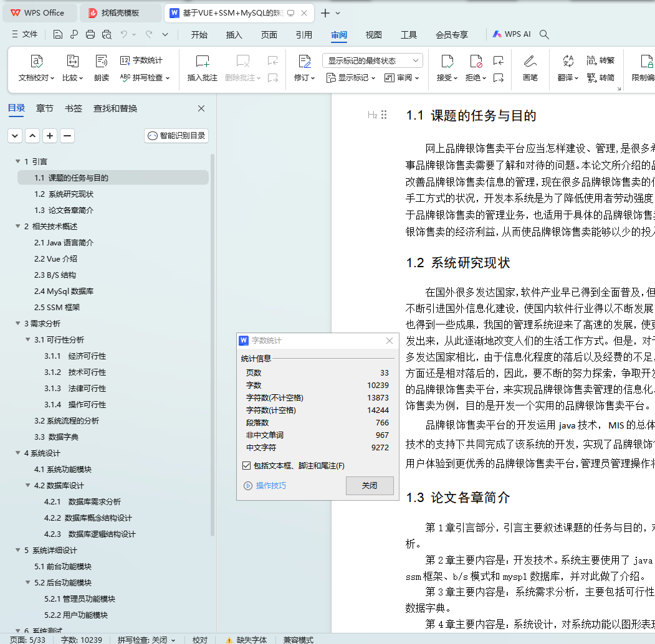Screen dimensions: 655x644
Task: Start 朗读 read-aloud feature
Action: point(102,68)
